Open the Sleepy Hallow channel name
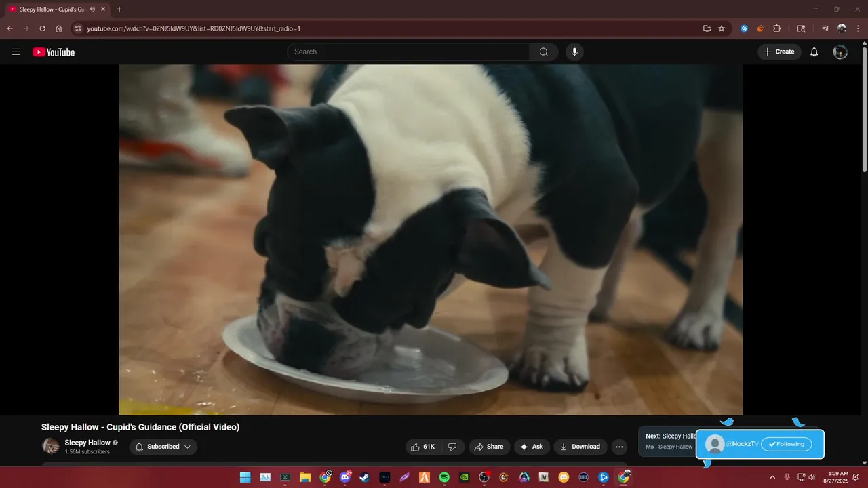 pos(87,443)
